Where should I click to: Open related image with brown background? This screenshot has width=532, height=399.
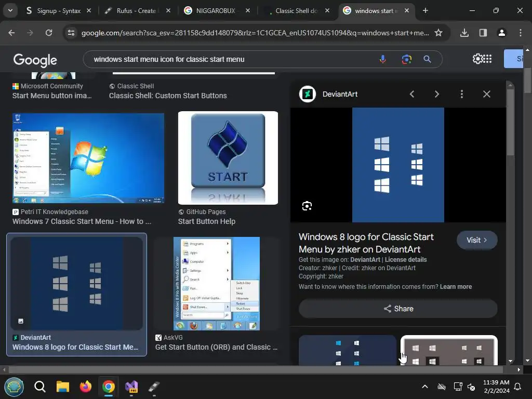click(449, 351)
